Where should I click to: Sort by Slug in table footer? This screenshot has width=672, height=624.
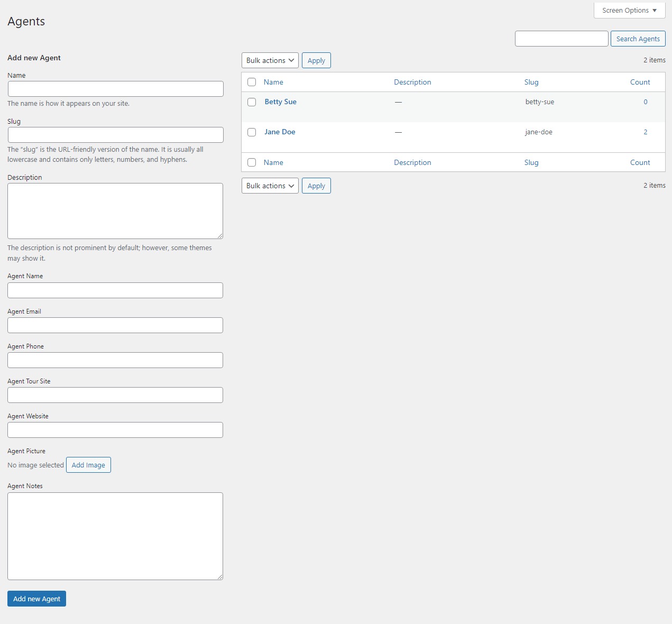pos(531,162)
